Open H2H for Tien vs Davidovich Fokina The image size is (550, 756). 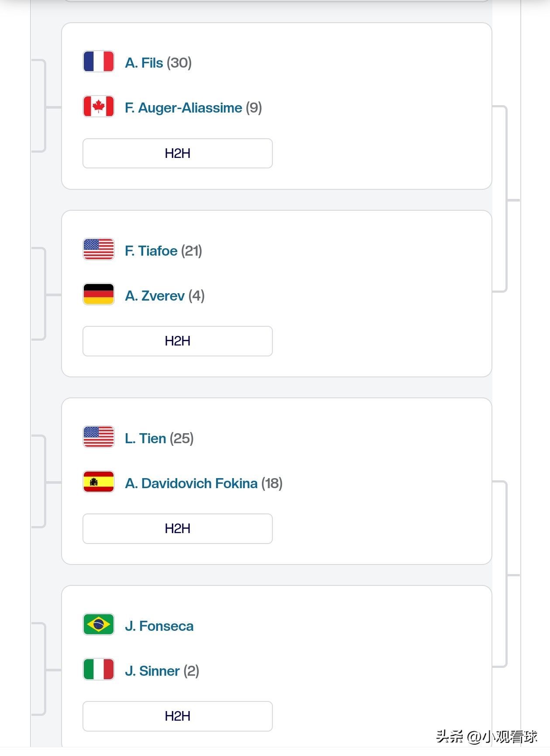177,529
